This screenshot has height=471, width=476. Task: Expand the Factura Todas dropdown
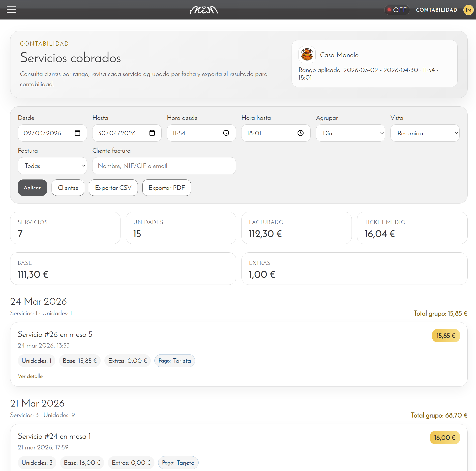(x=52, y=166)
